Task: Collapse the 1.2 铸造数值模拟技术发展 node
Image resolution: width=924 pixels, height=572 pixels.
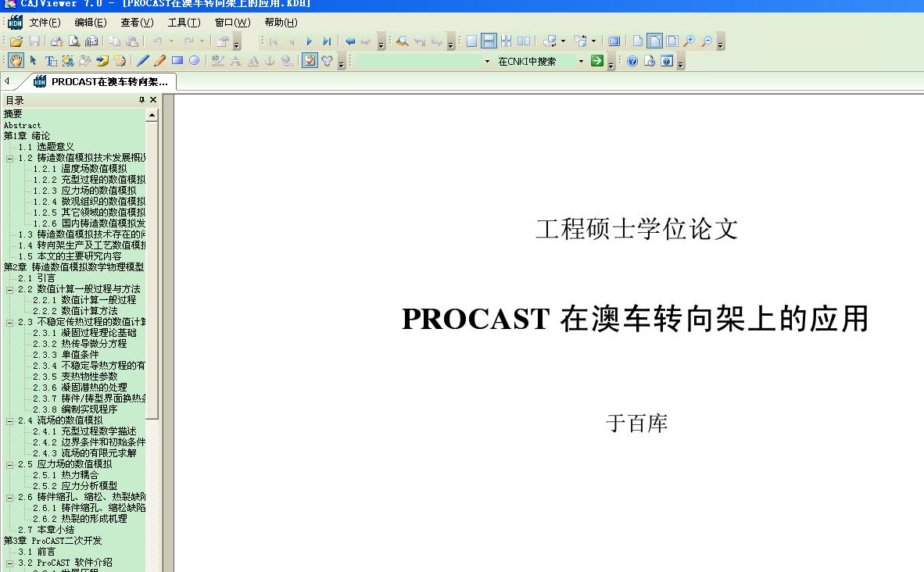Action: click(9, 158)
